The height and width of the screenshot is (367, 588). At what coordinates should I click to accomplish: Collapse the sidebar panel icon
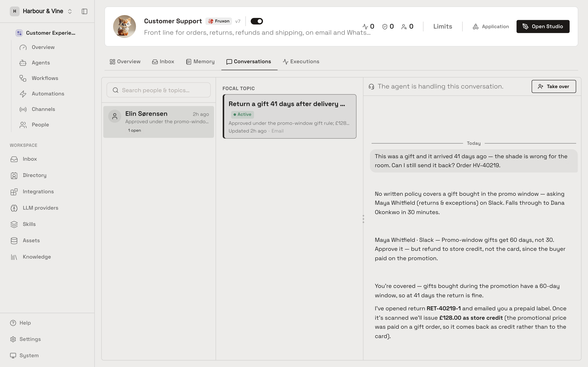(x=84, y=11)
